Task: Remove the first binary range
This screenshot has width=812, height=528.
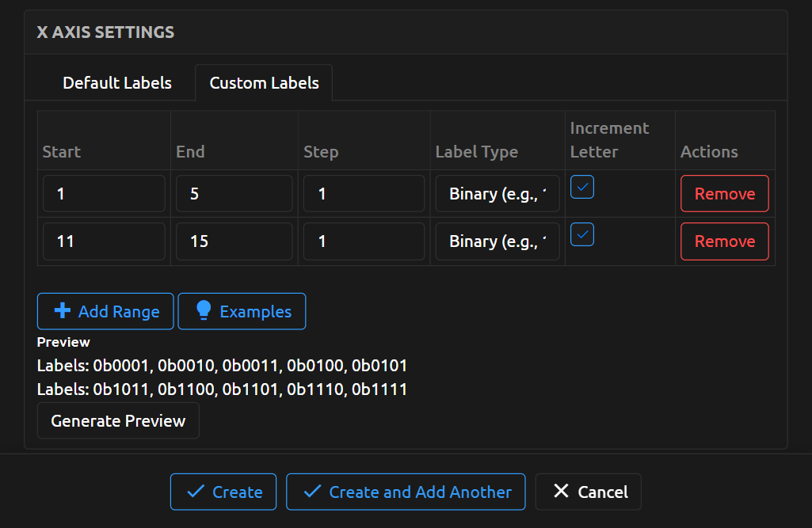Action: (x=724, y=193)
